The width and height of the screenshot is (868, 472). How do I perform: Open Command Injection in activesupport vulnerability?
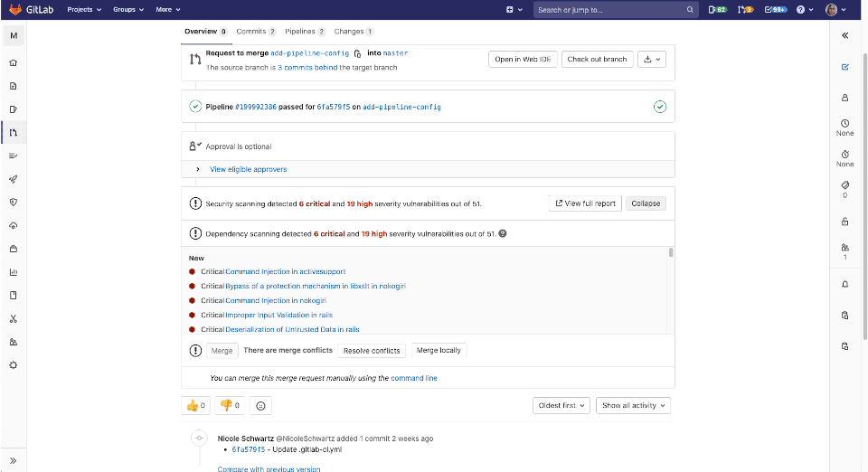285,271
